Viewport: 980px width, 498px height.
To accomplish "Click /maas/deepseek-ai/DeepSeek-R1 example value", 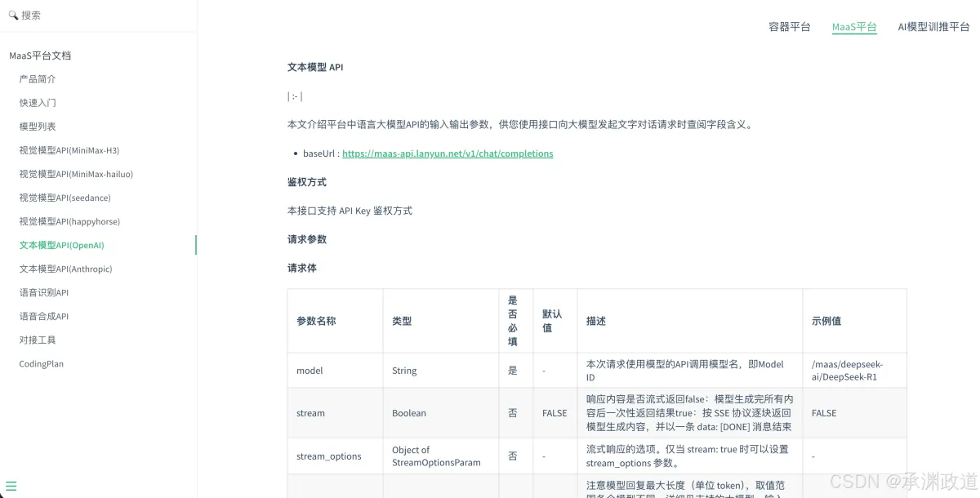I will (855, 371).
